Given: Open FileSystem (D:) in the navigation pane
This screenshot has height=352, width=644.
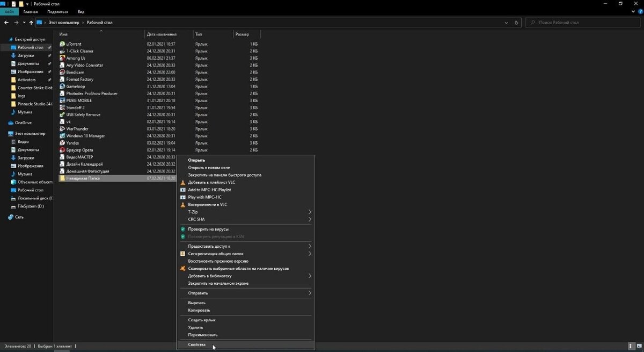Looking at the screenshot, I should (31, 206).
